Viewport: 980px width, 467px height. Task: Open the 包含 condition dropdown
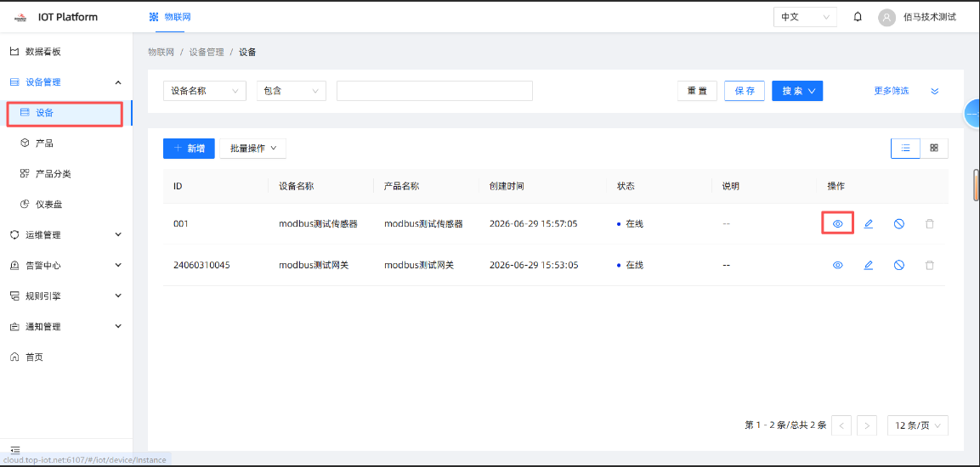tap(292, 91)
